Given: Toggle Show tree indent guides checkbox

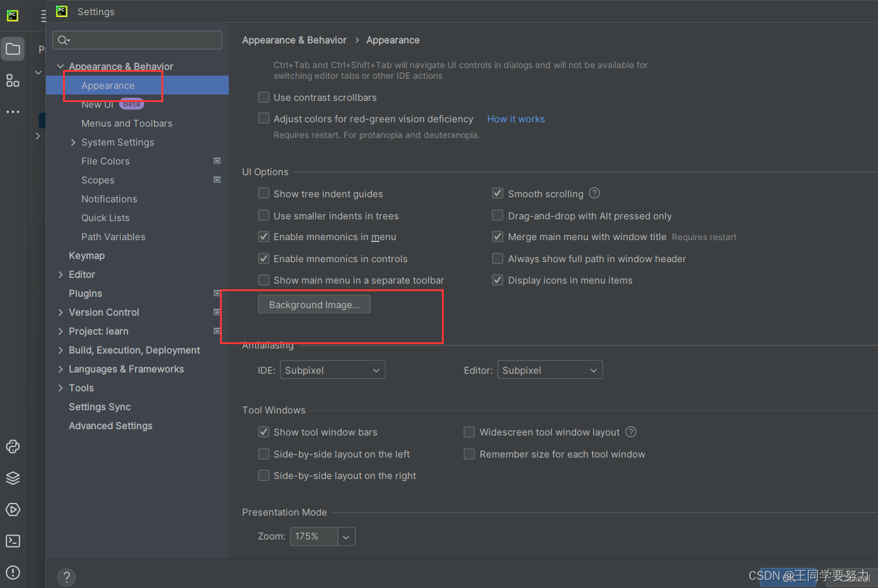Looking at the screenshot, I should point(264,193).
